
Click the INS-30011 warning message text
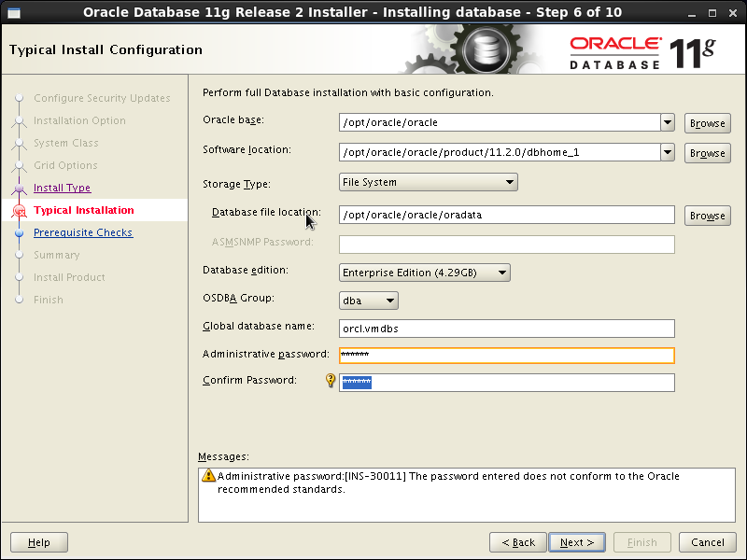tap(448, 483)
